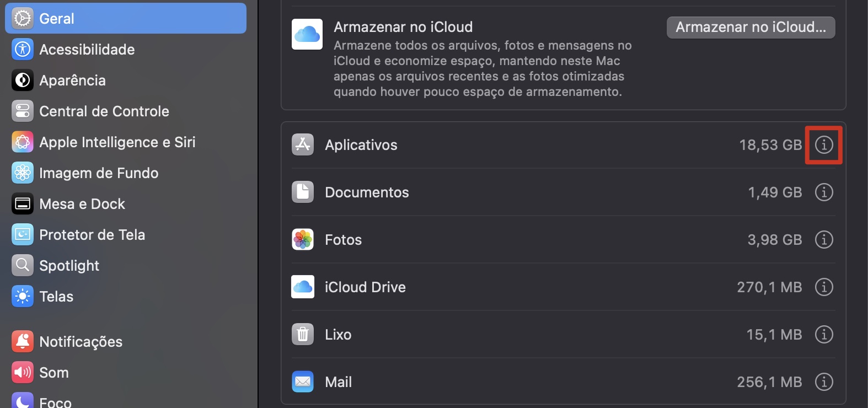
Task: Click the Central de Controle switches icon
Action: click(x=23, y=111)
